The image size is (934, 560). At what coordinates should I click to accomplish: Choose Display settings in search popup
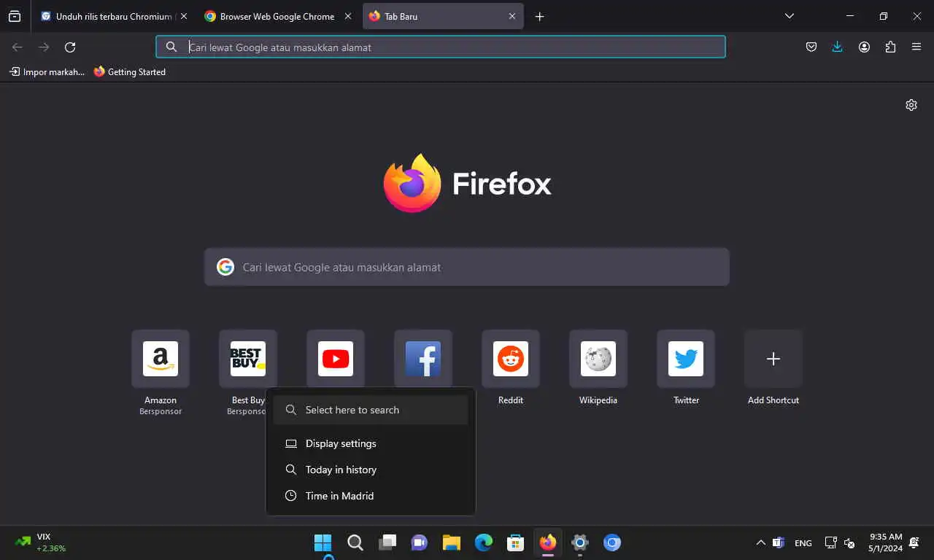[371, 443]
